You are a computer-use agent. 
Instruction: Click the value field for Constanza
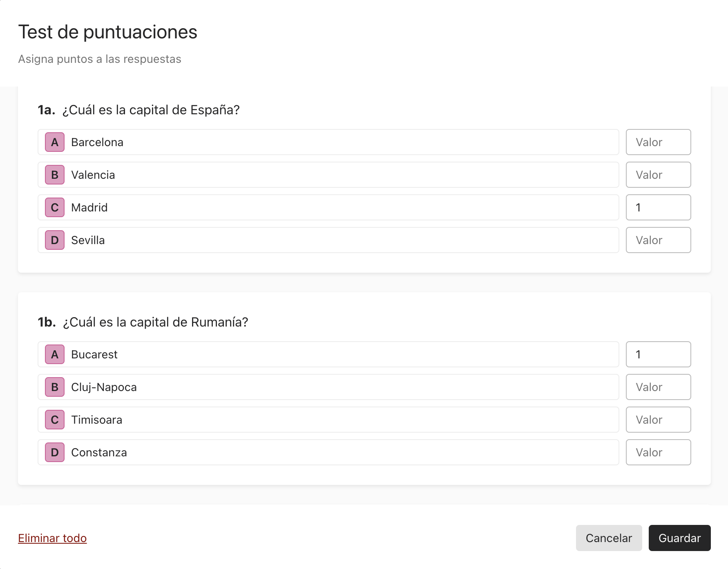pyautogui.click(x=658, y=452)
